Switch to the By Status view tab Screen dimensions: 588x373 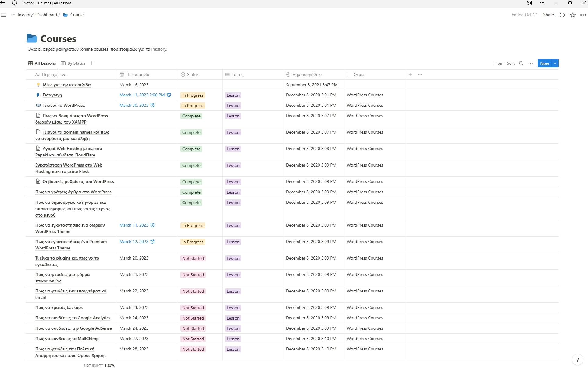73,63
